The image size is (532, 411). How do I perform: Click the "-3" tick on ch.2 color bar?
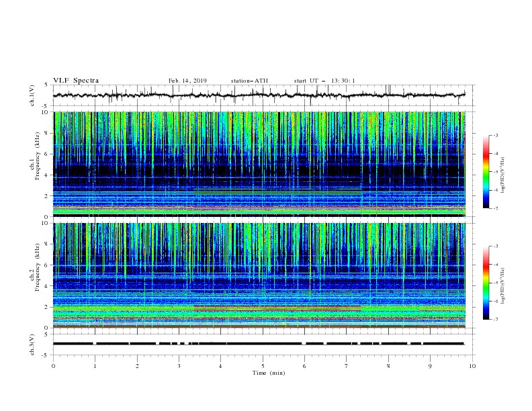[x=495, y=246]
